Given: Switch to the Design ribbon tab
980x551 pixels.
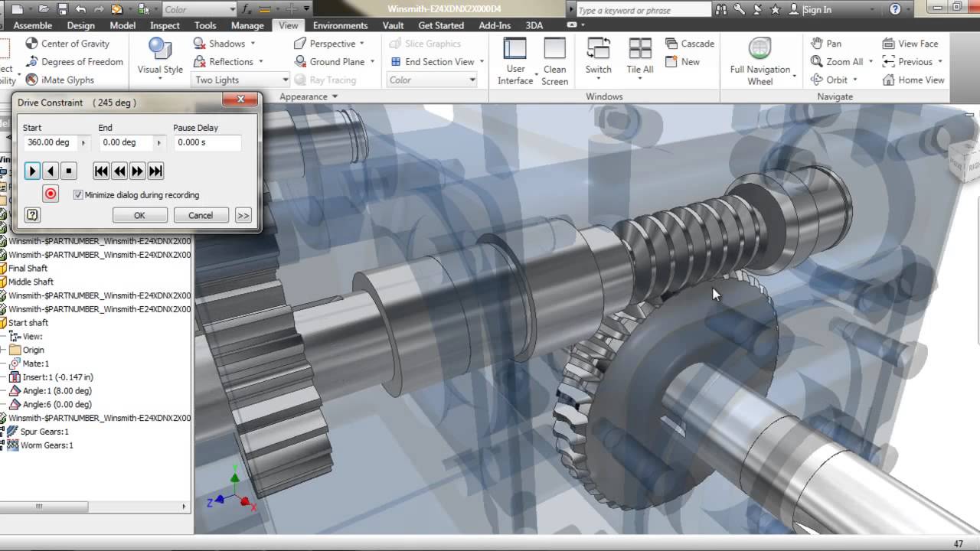Looking at the screenshot, I should click(x=80, y=25).
